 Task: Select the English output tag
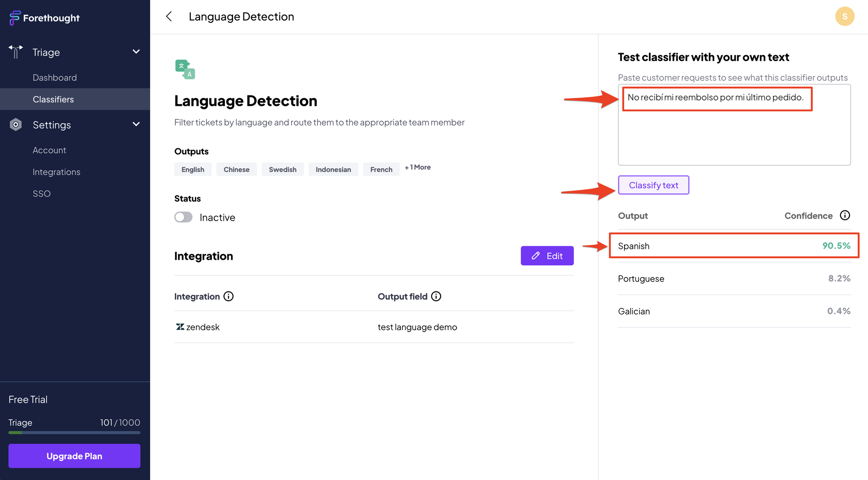point(193,170)
